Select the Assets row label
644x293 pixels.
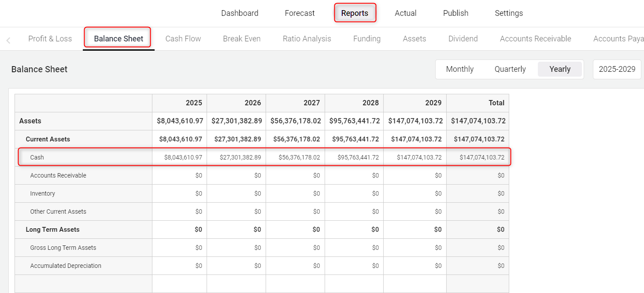[x=30, y=121]
